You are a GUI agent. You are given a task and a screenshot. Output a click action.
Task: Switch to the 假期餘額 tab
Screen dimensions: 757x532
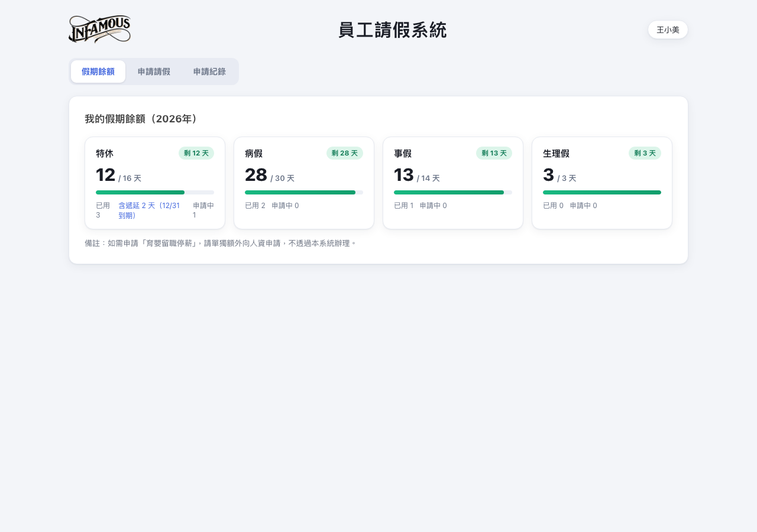pyautogui.click(x=98, y=72)
